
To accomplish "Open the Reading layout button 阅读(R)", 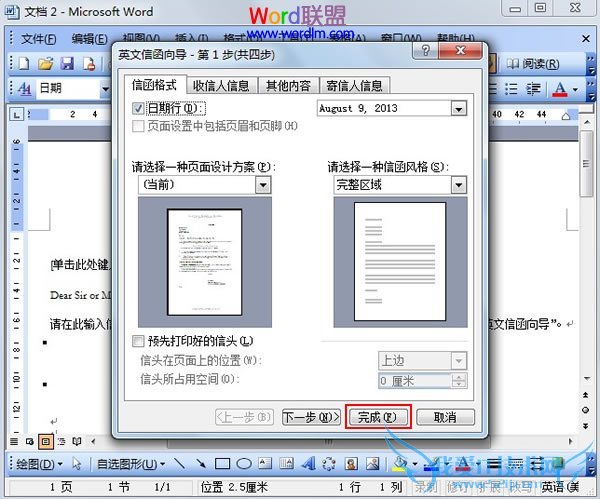I will 533,64.
